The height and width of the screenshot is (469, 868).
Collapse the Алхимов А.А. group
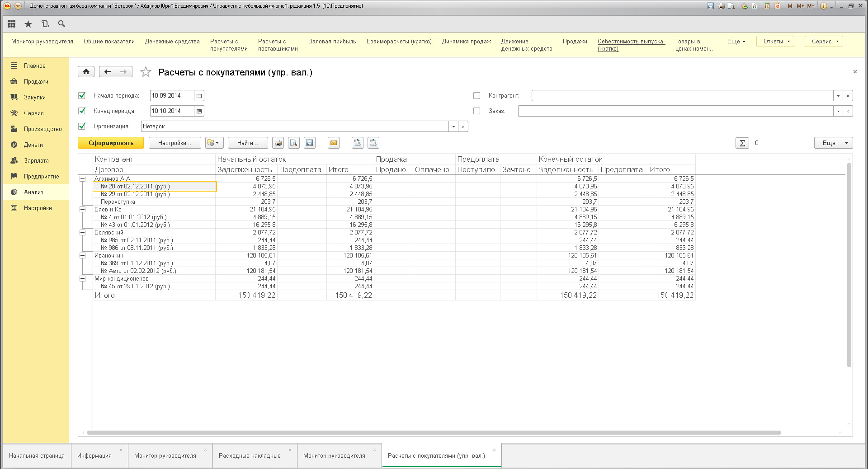[83, 179]
